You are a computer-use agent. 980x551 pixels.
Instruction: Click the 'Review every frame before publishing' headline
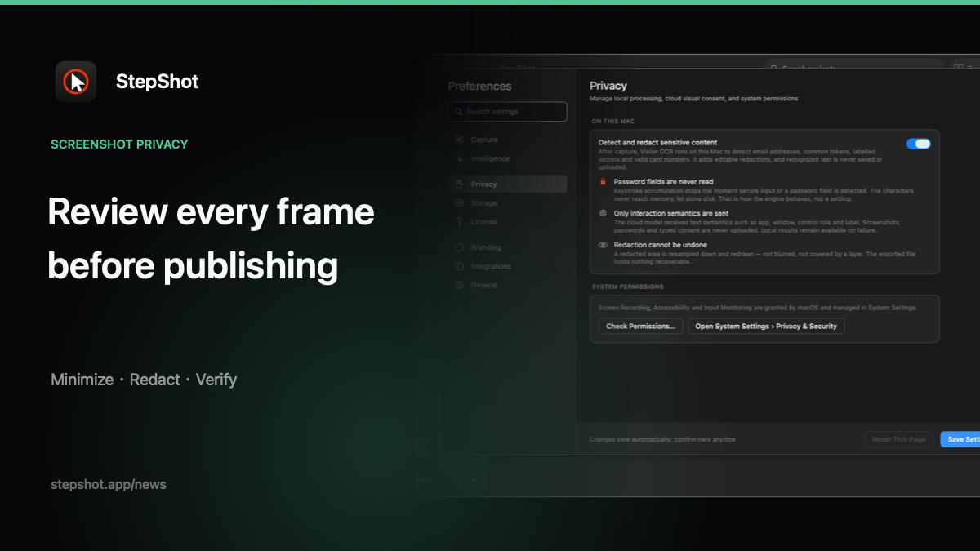pos(211,239)
